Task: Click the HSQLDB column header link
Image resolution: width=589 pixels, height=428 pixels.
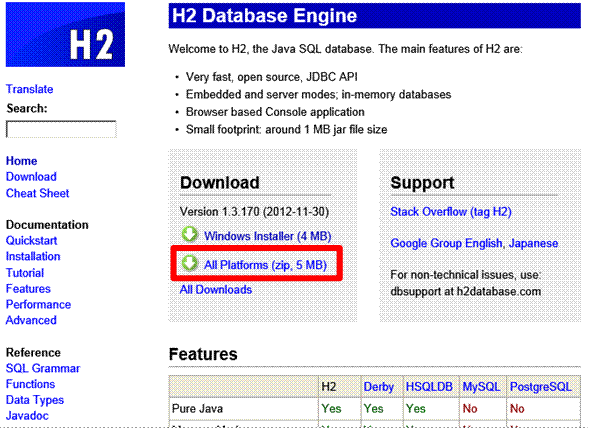Action: point(429,387)
